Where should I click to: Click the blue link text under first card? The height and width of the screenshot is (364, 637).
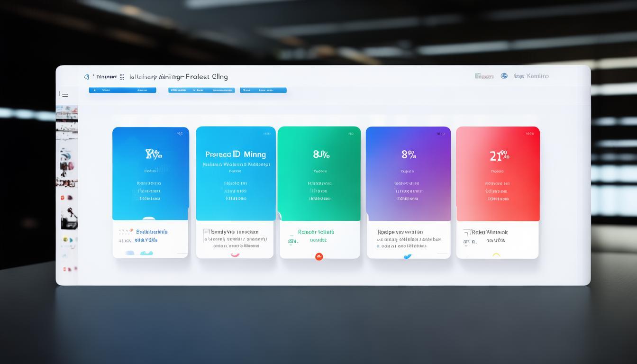click(152, 232)
